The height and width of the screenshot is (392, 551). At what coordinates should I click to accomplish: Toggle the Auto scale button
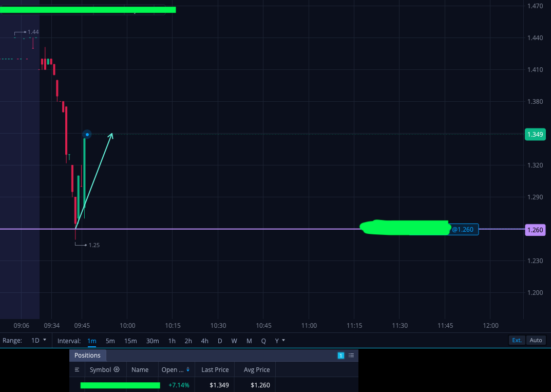coord(536,340)
